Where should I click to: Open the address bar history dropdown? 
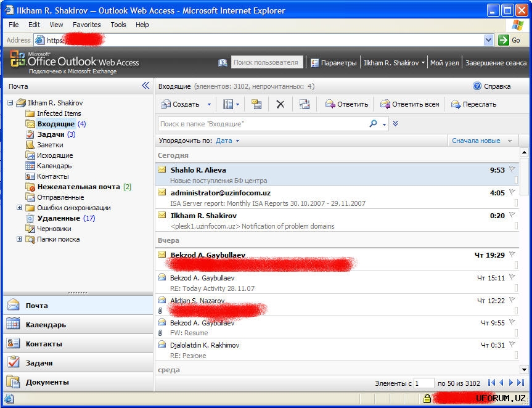pos(488,40)
